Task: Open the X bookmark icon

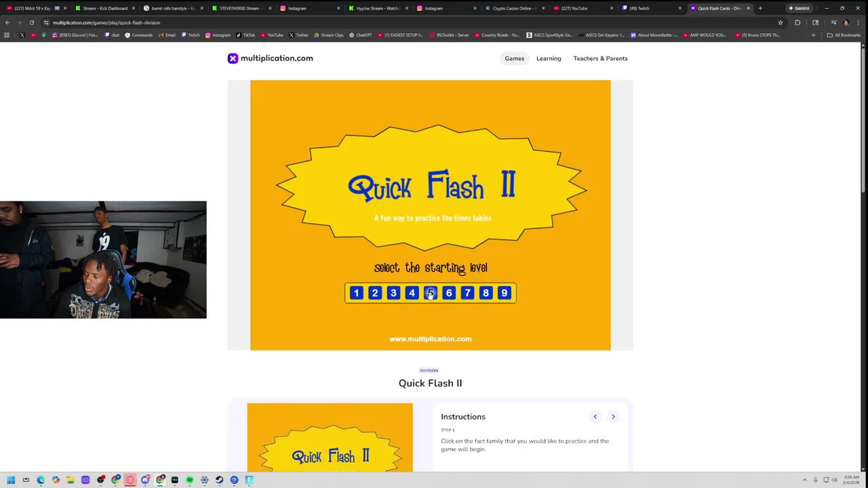Action: (x=22, y=35)
